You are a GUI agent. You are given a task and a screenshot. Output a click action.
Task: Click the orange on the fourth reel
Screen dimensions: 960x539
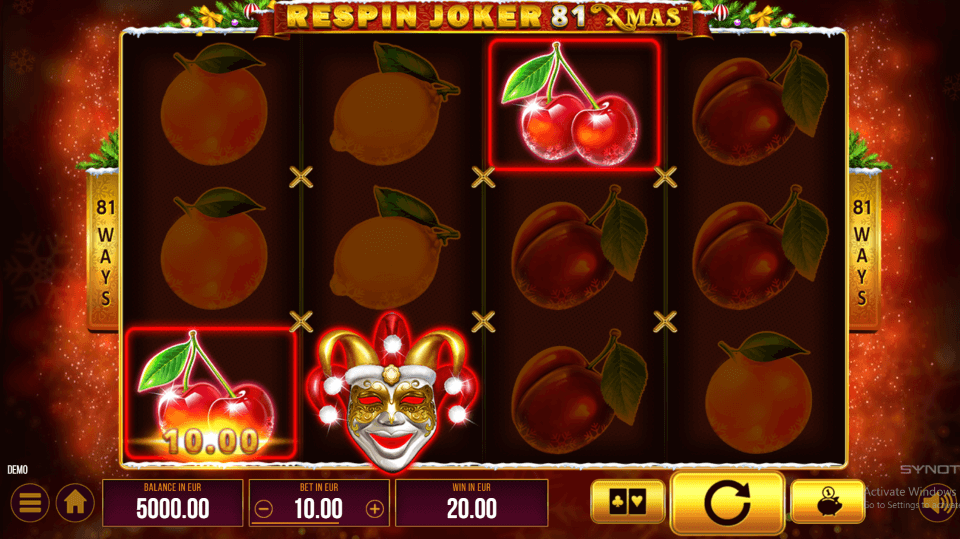coord(759,394)
